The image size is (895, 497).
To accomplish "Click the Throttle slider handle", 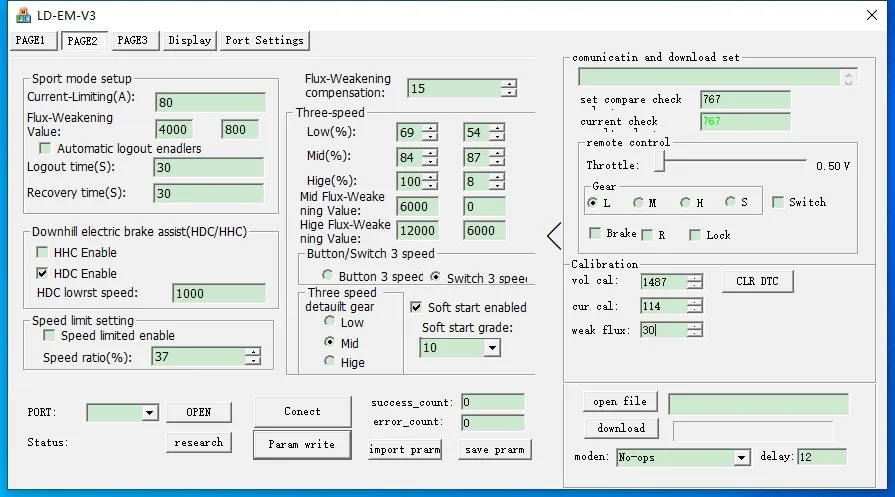I will tap(659, 161).
